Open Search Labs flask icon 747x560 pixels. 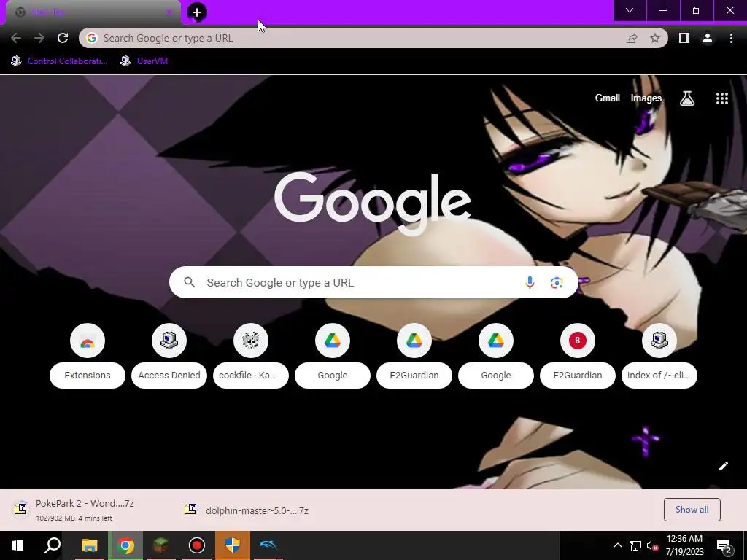(687, 98)
